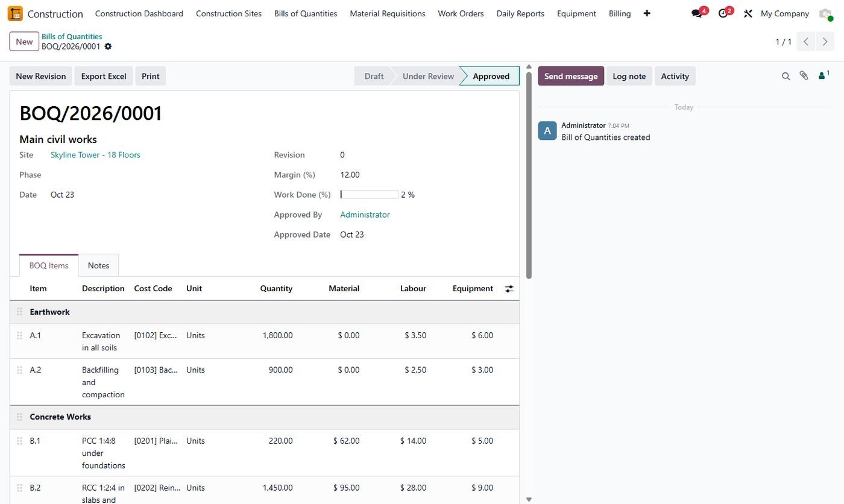Click Send message button
This screenshot has width=844, height=504.
(x=571, y=76)
